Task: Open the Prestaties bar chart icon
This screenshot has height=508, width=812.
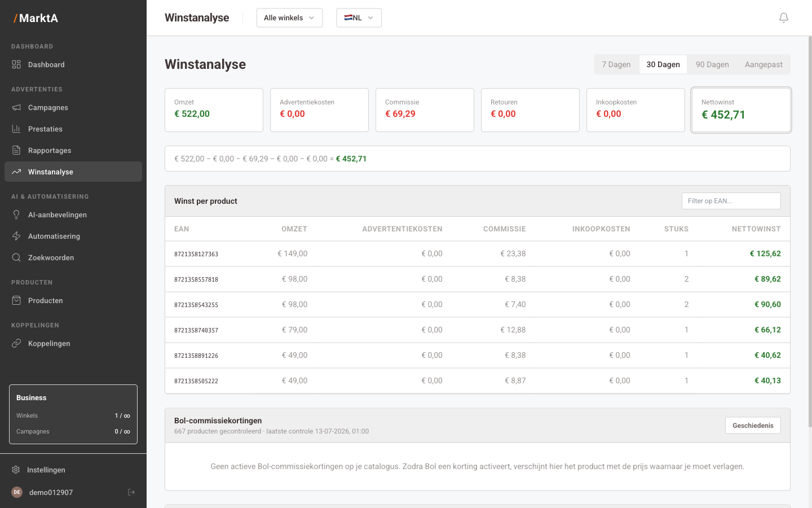Action: pos(16,129)
